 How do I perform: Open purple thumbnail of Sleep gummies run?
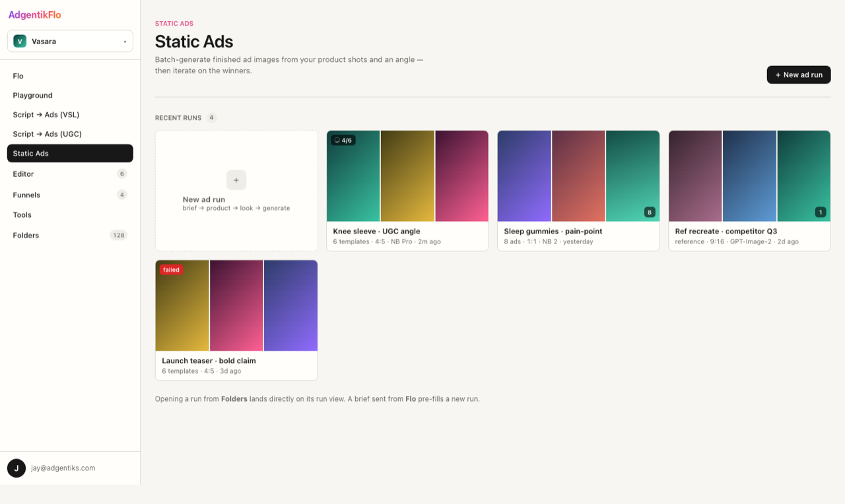click(x=524, y=176)
